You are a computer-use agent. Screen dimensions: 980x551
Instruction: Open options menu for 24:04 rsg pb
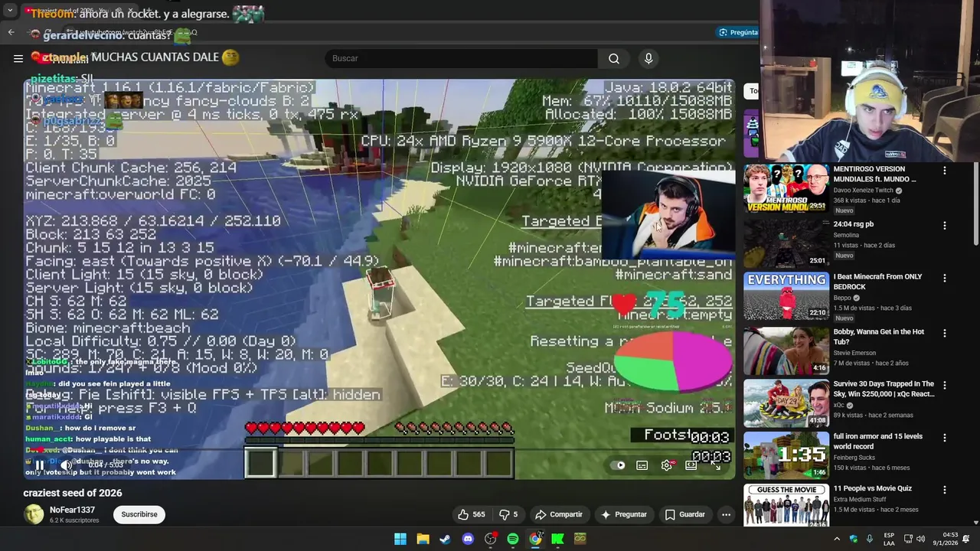[944, 226]
